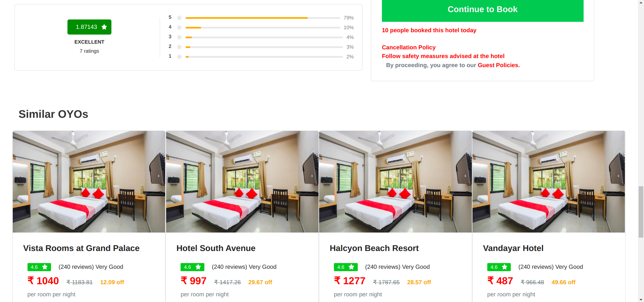Viewport: 644px width, 302px height.
Task: Click the 4.6 star badge for Vandayar Hotel
Action: (499, 267)
